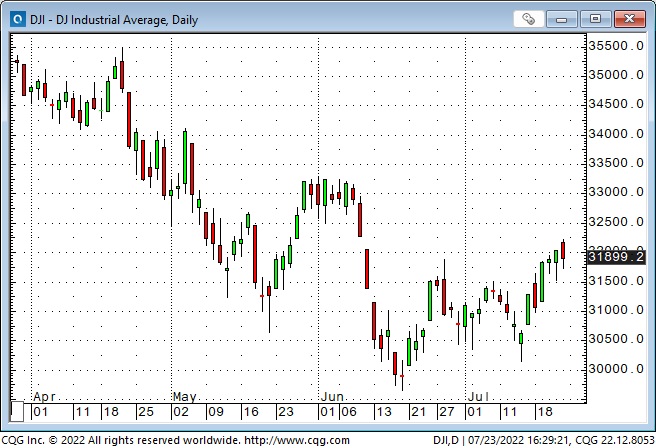Screen dimensions: 656x448
Task: Open the http://www.cqg.com link
Action: click(297, 440)
